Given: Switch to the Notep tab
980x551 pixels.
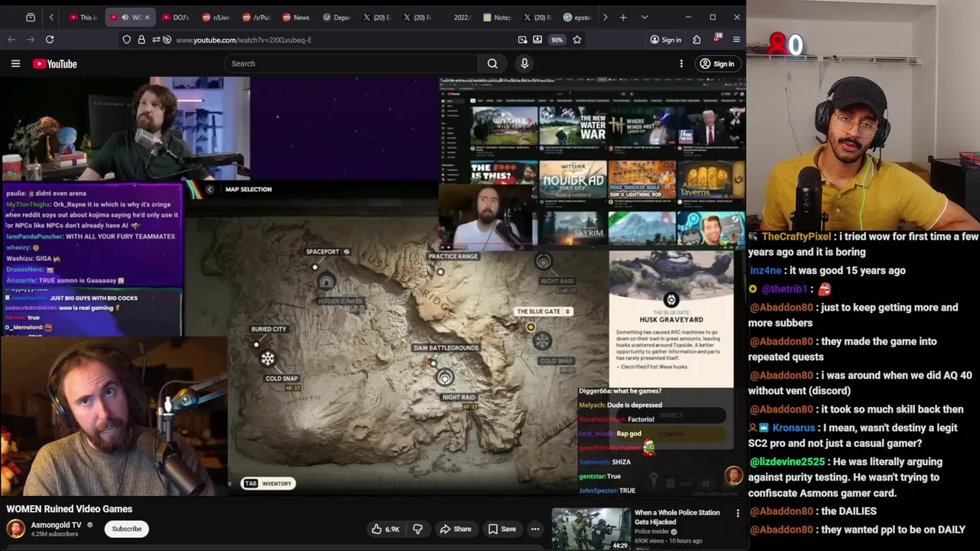Looking at the screenshot, I should pyautogui.click(x=497, y=17).
